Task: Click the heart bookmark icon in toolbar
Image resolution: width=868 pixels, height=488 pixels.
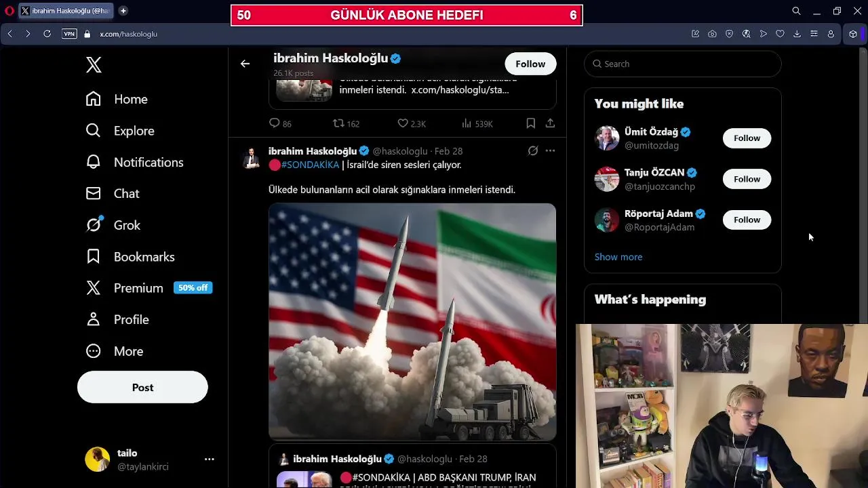Action: click(x=780, y=34)
